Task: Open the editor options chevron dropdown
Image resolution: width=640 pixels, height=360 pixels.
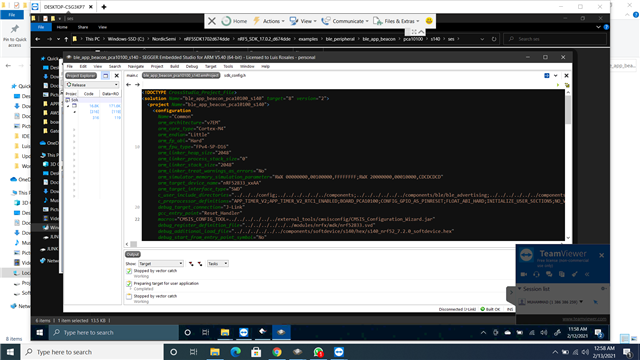Action: [556, 76]
